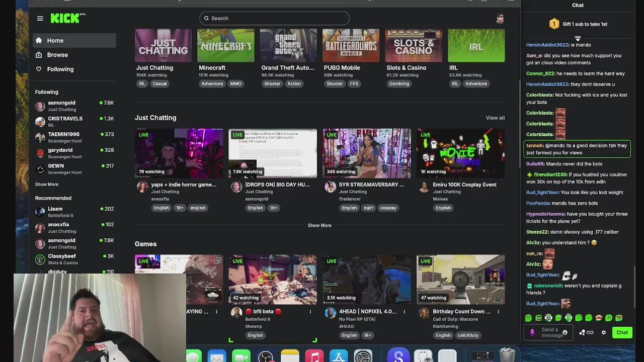644x362 pixels.
Task: Click tannoh's highlighted chat message
Action: [x=577, y=149]
